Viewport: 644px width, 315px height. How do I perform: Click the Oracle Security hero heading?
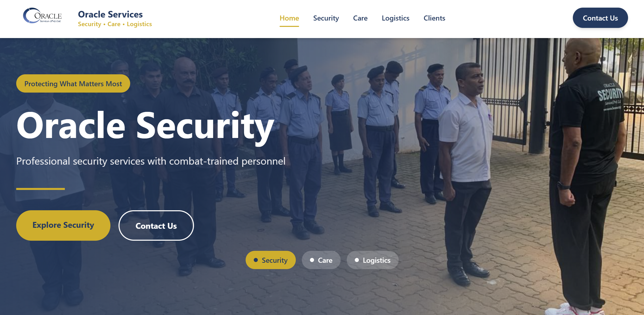click(x=145, y=126)
